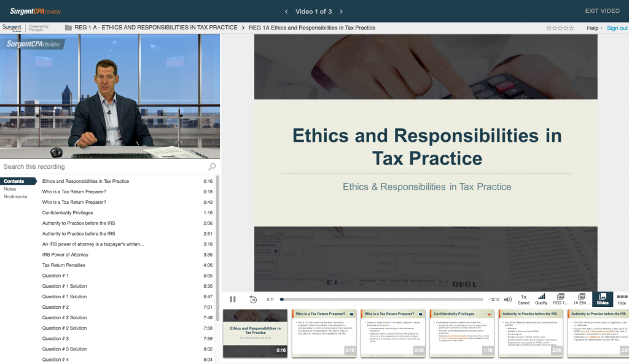Open the Quality settings icon
The image size is (629, 364).
pyautogui.click(x=541, y=299)
